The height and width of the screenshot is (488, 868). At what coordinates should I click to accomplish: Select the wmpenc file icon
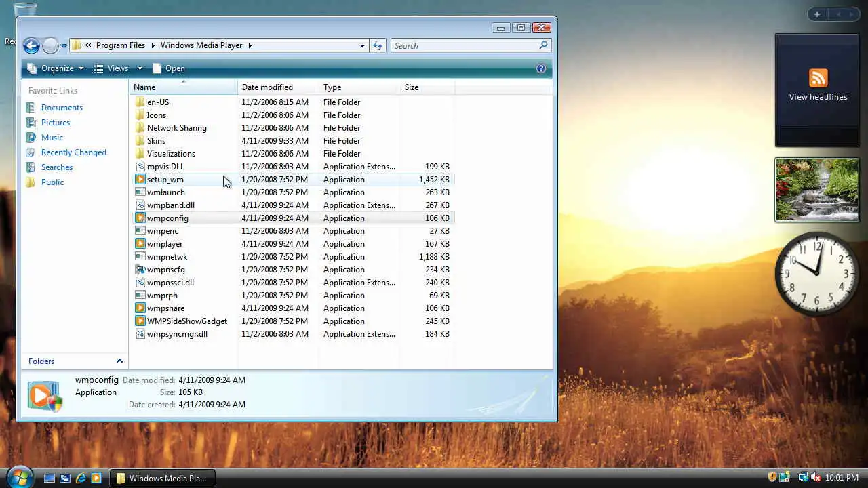[140, 231]
